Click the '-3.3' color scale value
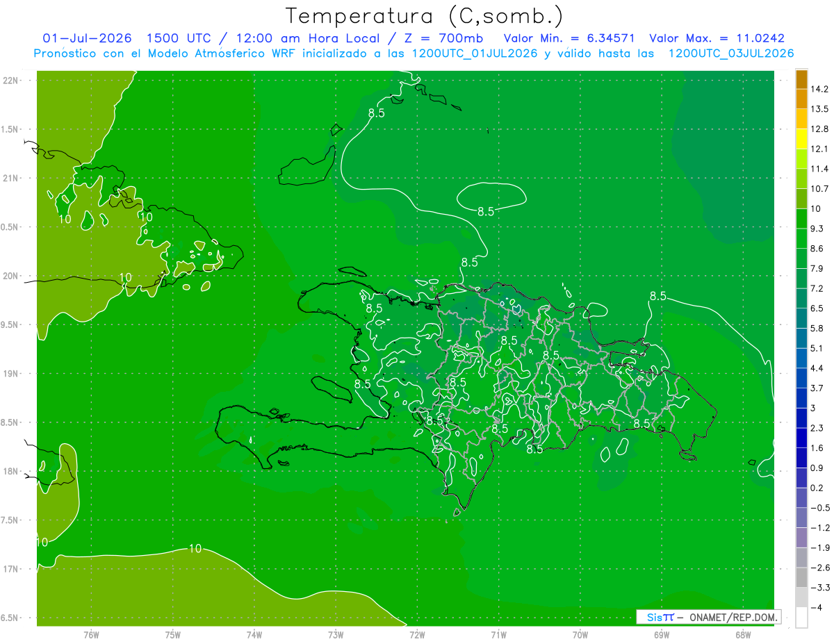This screenshot has height=644, width=834. (x=819, y=588)
